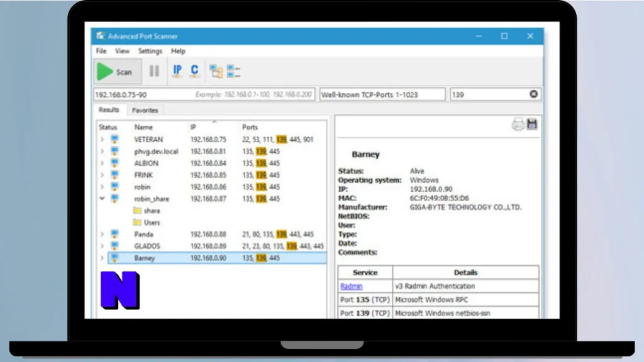The height and width of the screenshot is (362, 644).
Task: Click the GIGA-BYTE TECHNOLOGY manufacturer value
Action: coord(465,207)
